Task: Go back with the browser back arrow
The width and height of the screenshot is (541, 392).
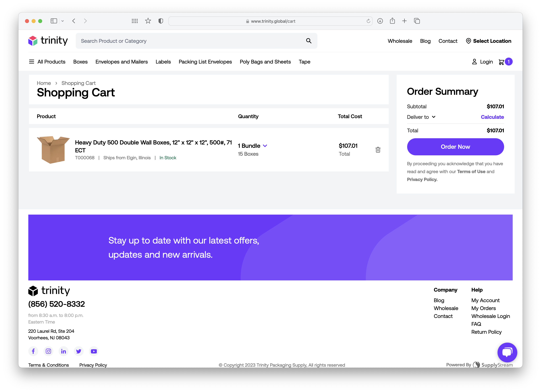Action: tap(74, 21)
